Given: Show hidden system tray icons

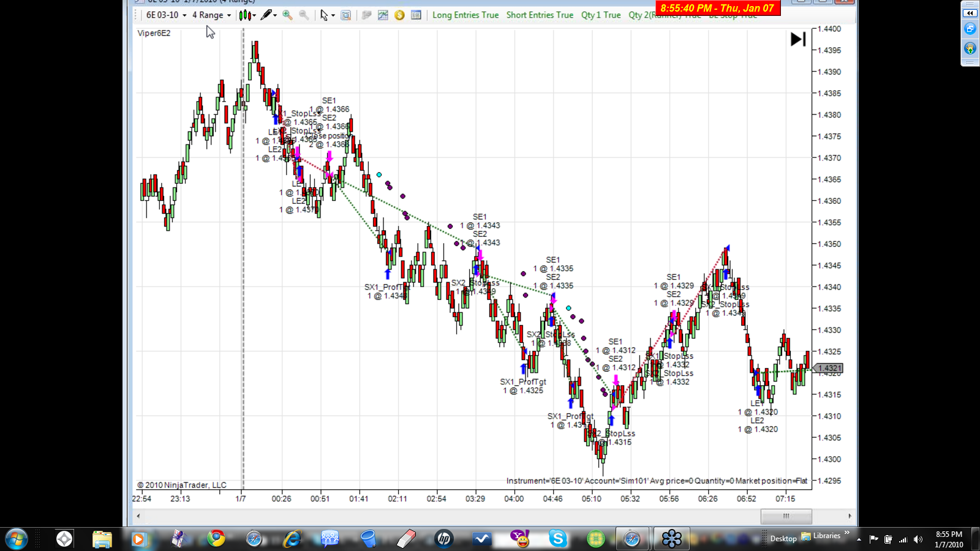Looking at the screenshot, I should [x=859, y=539].
